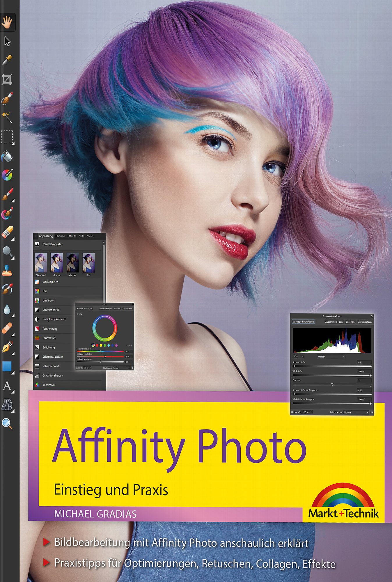
Task: Click the Gamma slider handle
Action: tap(332, 384)
